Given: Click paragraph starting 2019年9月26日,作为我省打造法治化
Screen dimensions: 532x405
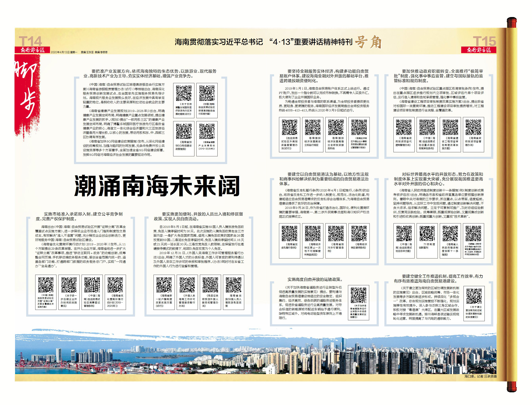Looking at the screenshot, I should point(324,212).
